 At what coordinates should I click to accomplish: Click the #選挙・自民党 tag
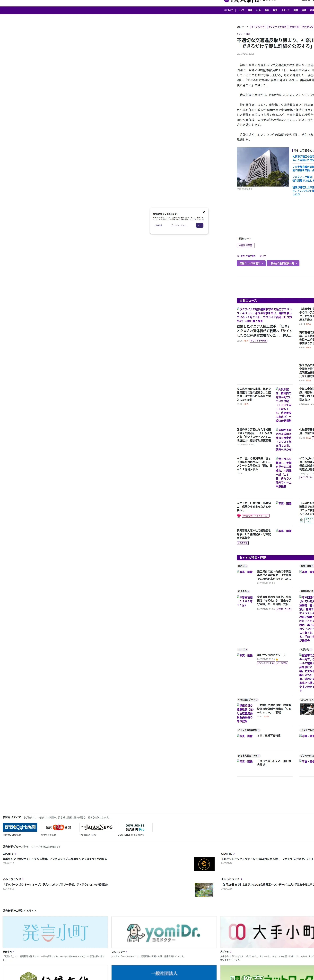pyautogui.click(x=284, y=609)
